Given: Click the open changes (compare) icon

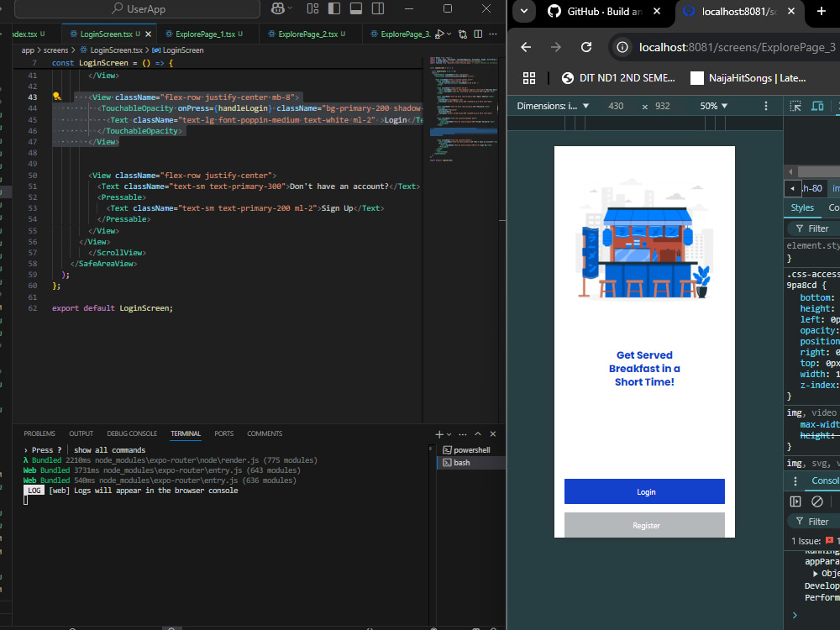Looking at the screenshot, I should click(x=463, y=34).
